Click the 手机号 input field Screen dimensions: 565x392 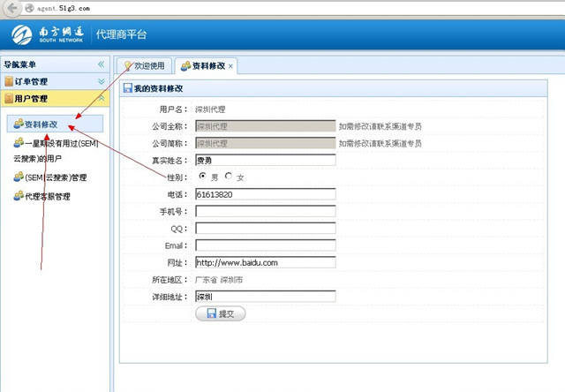pyautogui.click(x=265, y=211)
